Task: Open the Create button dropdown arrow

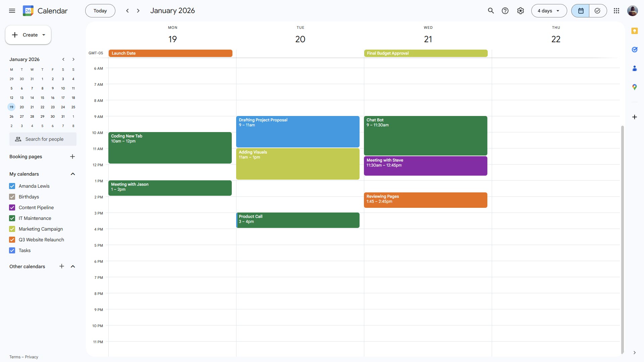Action: [x=43, y=35]
